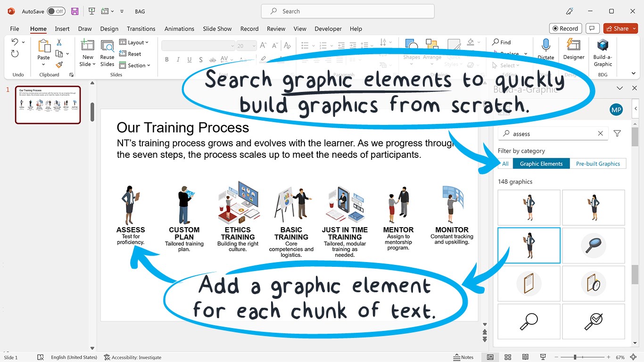Filter graphics by All category
The height and width of the screenshot is (362, 644).
505,164
